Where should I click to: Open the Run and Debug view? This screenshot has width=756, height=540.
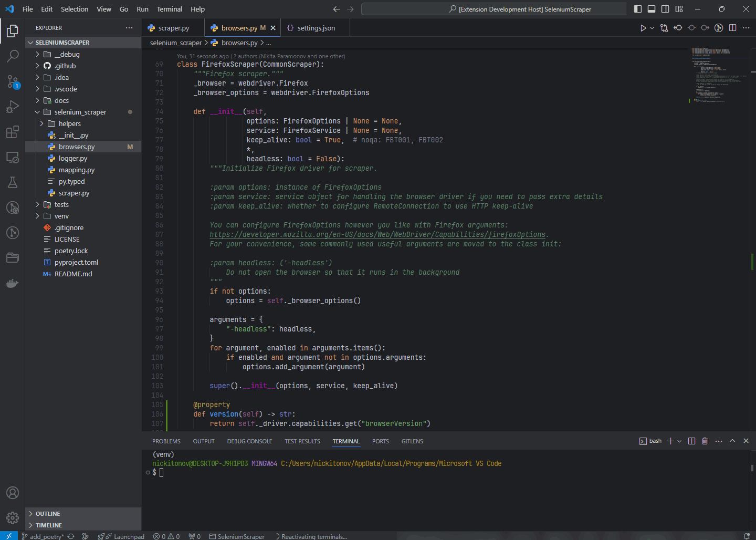pos(13,107)
